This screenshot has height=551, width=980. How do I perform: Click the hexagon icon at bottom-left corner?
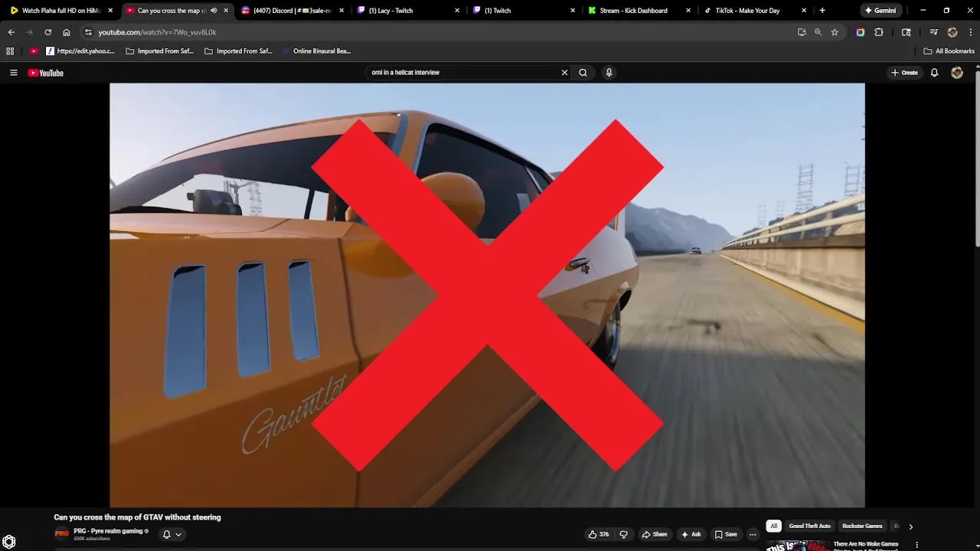9,542
